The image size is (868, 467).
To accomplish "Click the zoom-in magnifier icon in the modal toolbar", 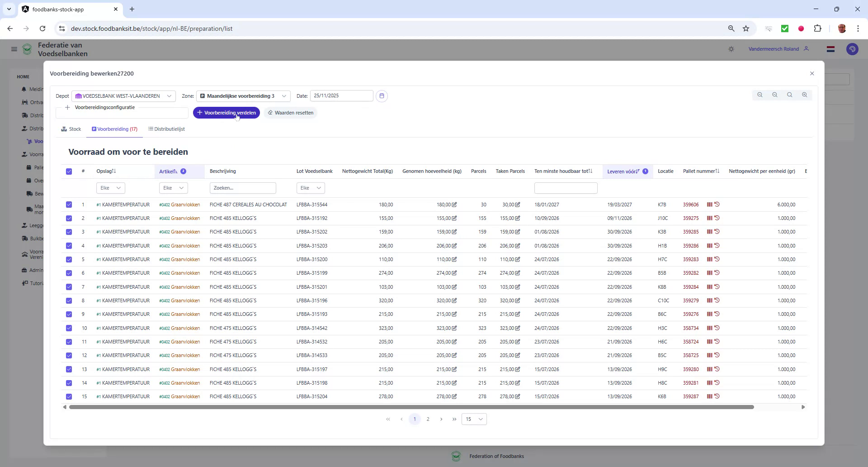I will pos(805,95).
